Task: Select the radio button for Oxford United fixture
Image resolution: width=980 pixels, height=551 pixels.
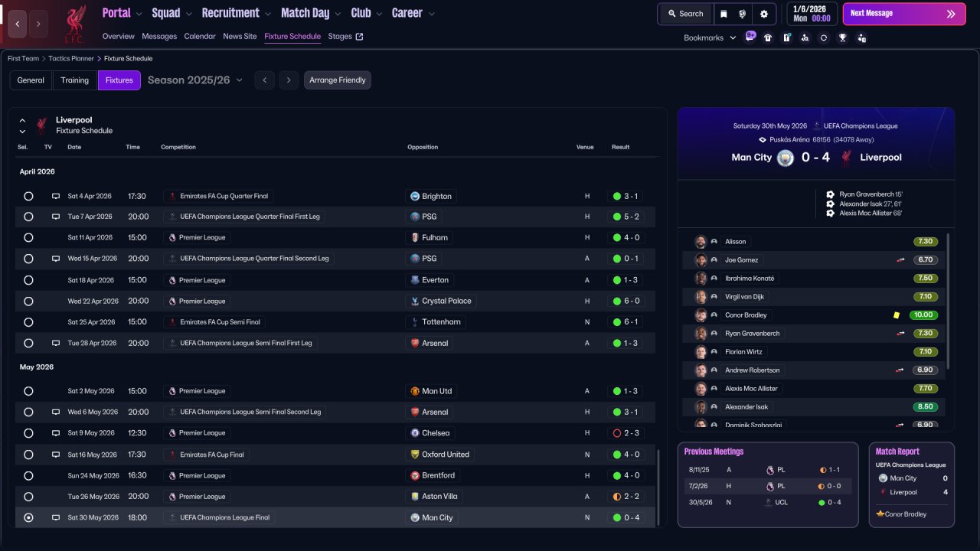Action: [28, 455]
